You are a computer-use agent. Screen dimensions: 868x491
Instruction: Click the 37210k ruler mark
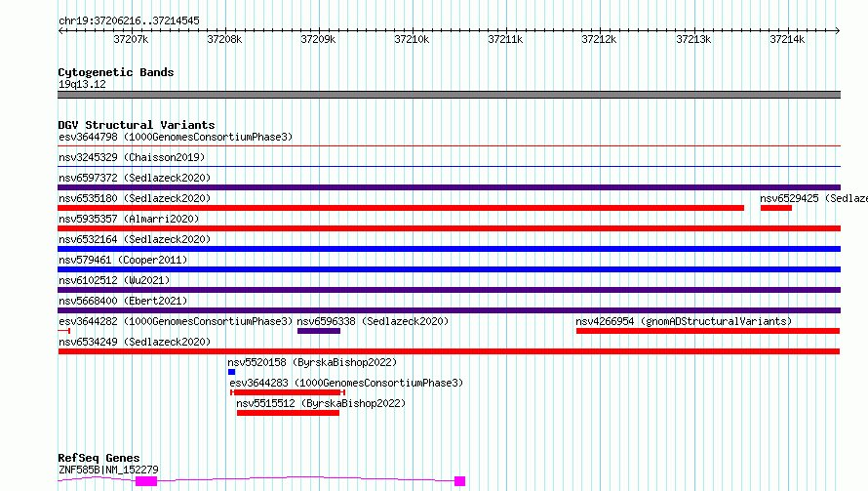[412, 39]
